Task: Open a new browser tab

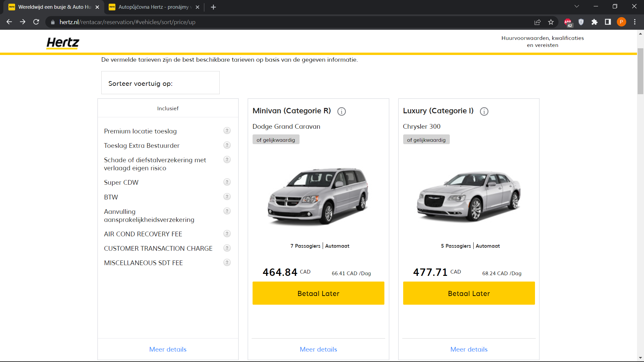Action: (213, 7)
